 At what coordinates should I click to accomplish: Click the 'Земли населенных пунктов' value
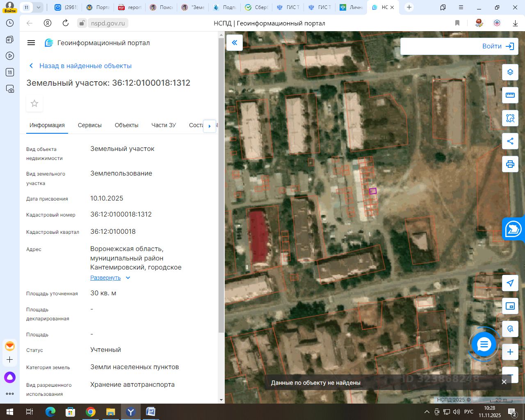coord(135,367)
